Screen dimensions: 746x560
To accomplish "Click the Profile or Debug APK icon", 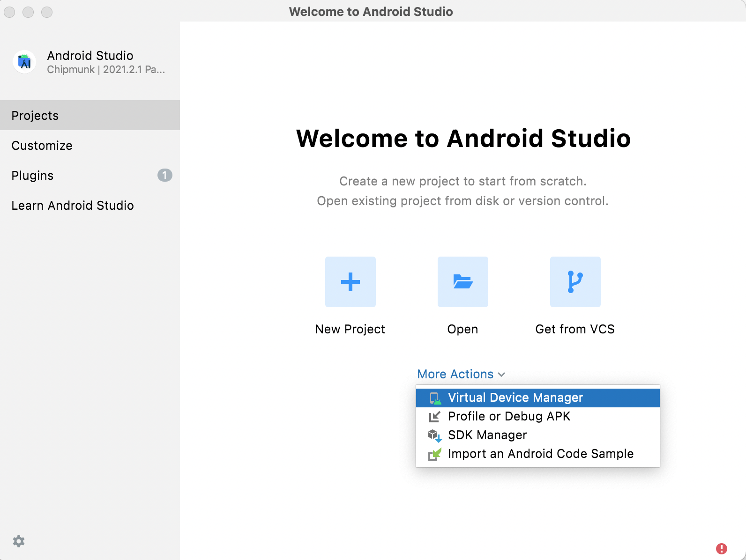I will click(435, 416).
